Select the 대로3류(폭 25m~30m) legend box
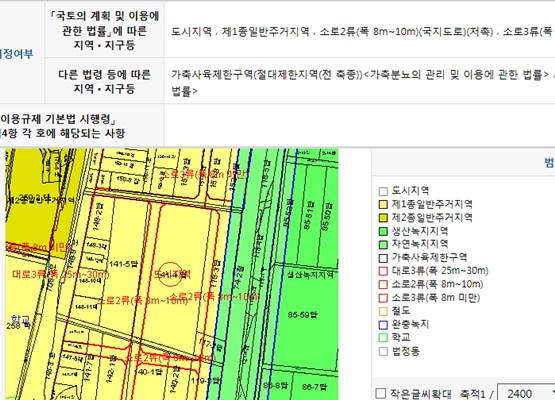The width and height of the screenshot is (555, 400). click(383, 272)
